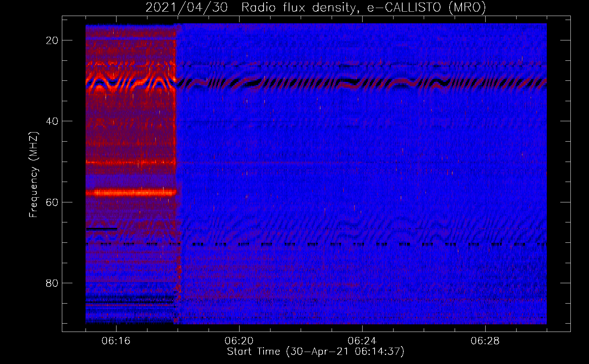Viewport: 589px width, 364px height.
Task: Click the 06:16 time tick label
Action: [x=116, y=341]
